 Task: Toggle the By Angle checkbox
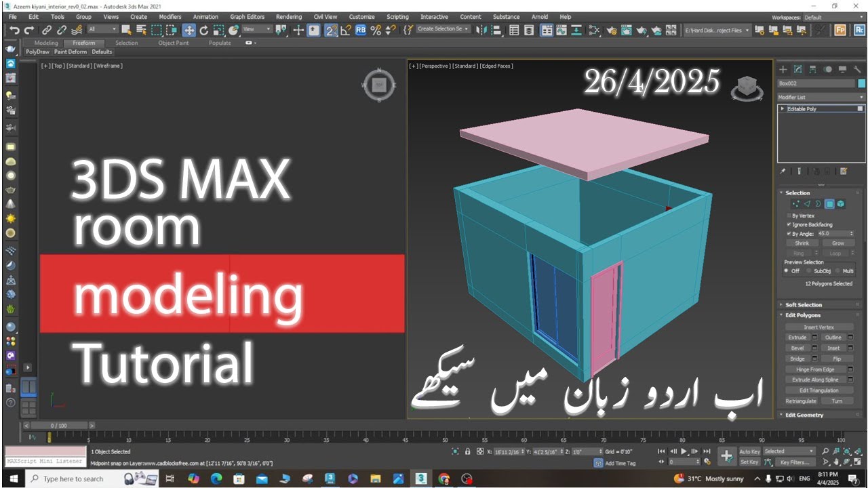click(788, 234)
